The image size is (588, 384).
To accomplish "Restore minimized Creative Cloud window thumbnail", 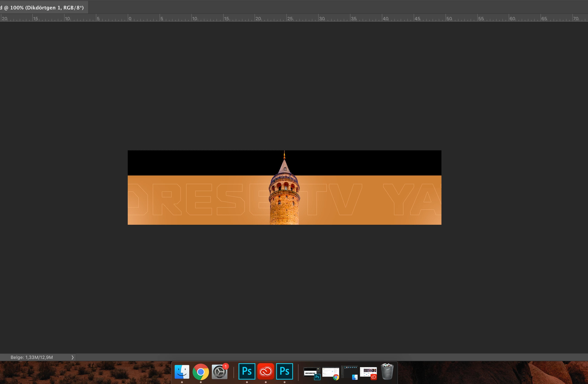I will 368,372.
